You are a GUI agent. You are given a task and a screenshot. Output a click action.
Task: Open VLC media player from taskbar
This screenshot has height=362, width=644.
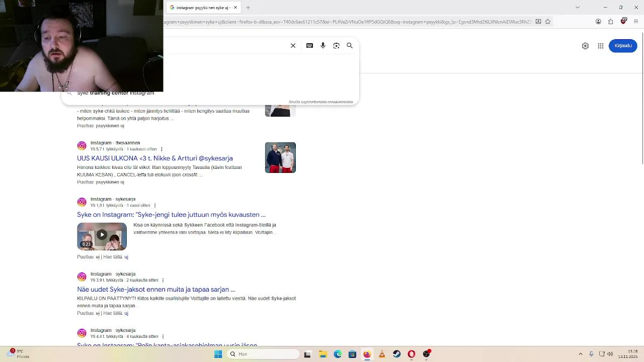pyautogui.click(x=382, y=354)
